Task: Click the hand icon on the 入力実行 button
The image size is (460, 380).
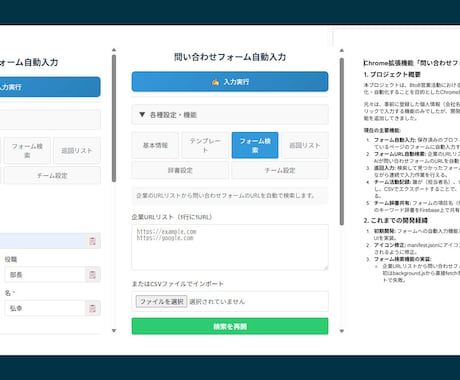Action: coord(215,82)
